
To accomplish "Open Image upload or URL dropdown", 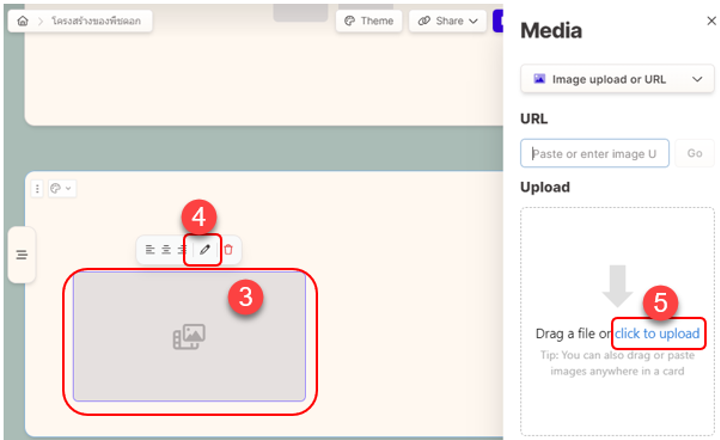I will 617,79.
